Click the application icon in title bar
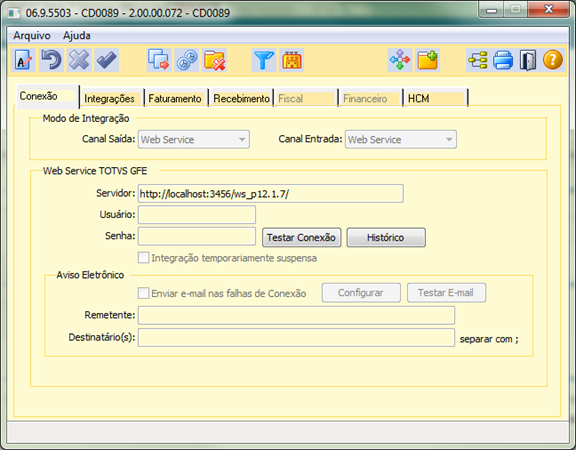The image size is (576, 450). point(14,13)
